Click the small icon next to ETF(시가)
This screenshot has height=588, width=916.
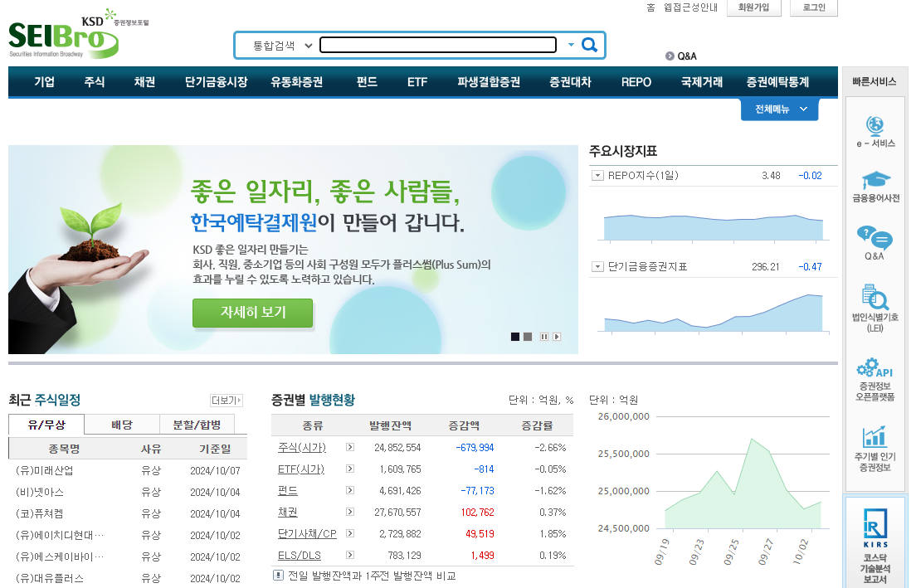[x=350, y=469]
